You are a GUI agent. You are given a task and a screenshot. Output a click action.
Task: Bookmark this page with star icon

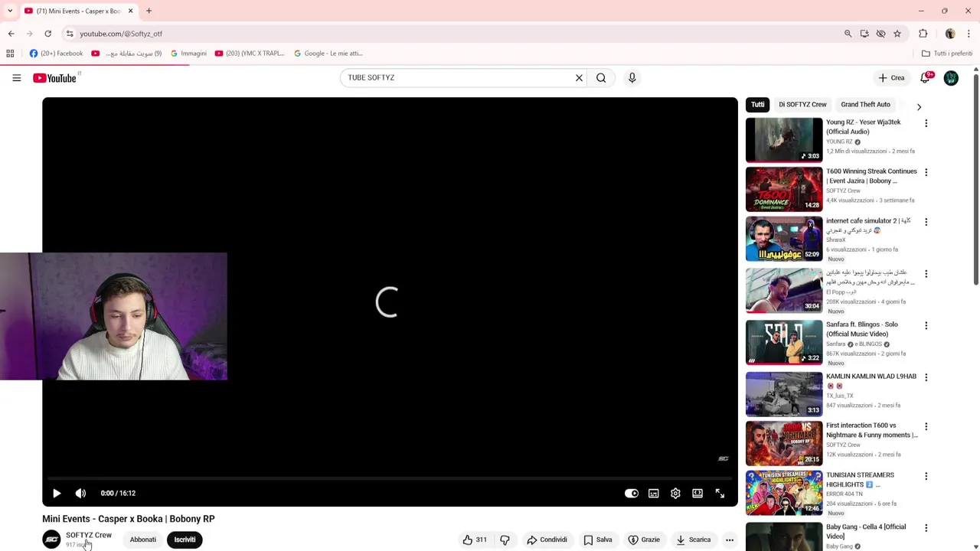897,34
